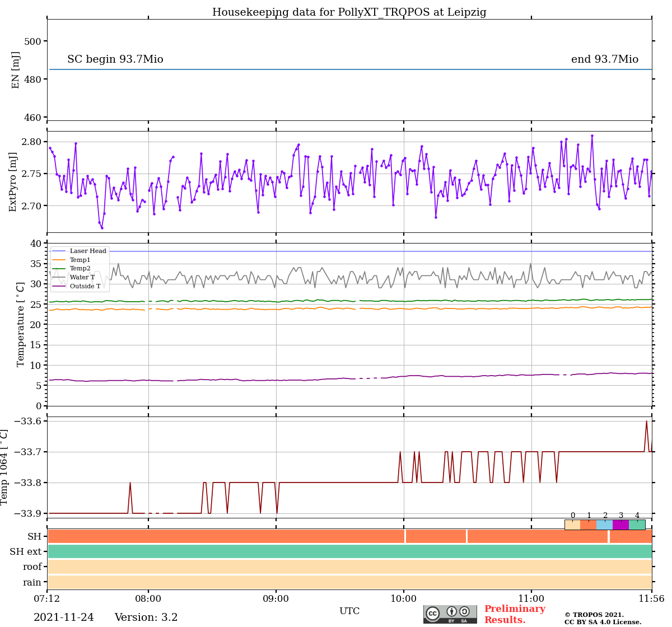Click the green SH ext status bar
The height and width of the screenshot is (627, 672).
[349, 551]
